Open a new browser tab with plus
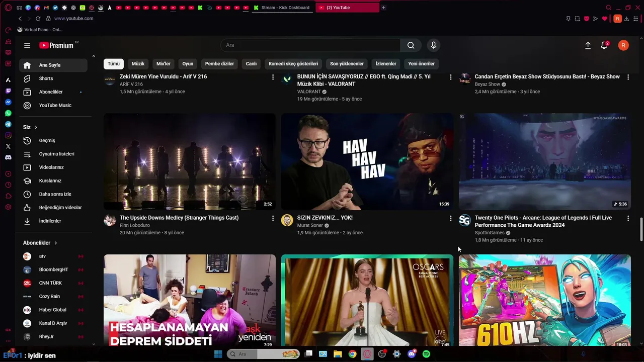Image resolution: width=644 pixels, height=362 pixels. [383, 8]
